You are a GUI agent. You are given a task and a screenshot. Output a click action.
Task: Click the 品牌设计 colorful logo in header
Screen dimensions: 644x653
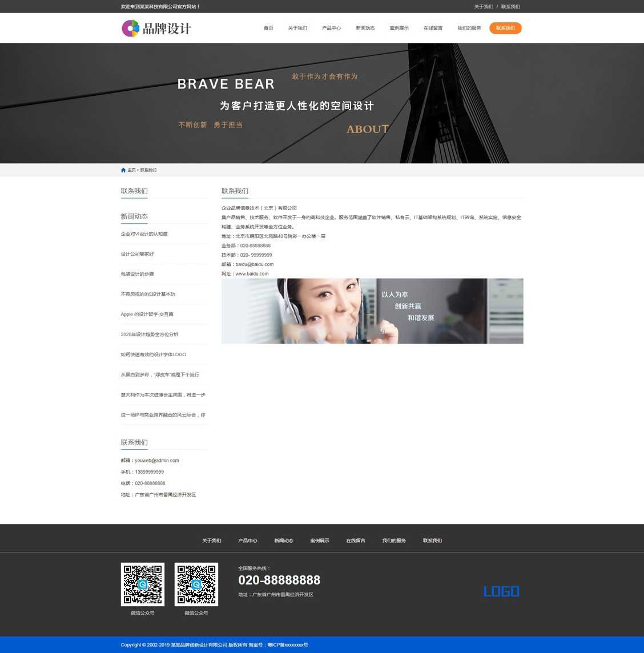(156, 28)
